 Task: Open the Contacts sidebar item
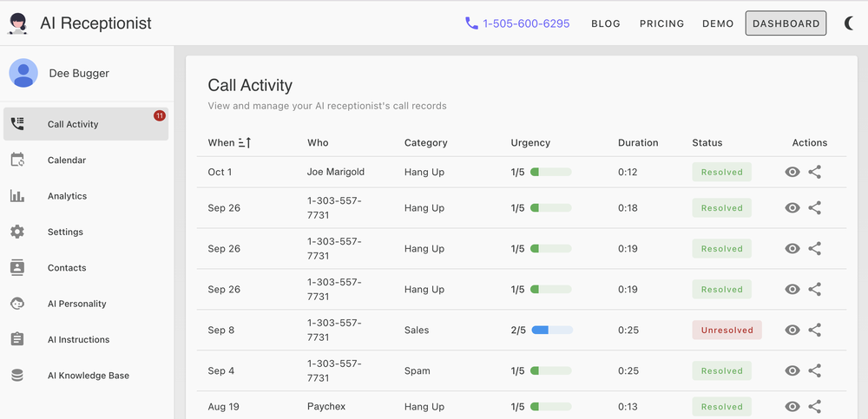click(67, 268)
